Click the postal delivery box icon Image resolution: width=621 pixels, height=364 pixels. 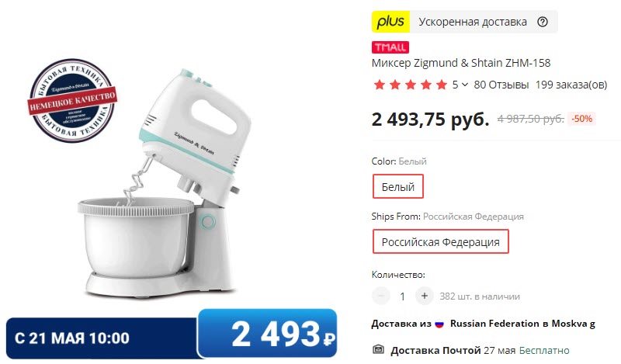point(379,350)
